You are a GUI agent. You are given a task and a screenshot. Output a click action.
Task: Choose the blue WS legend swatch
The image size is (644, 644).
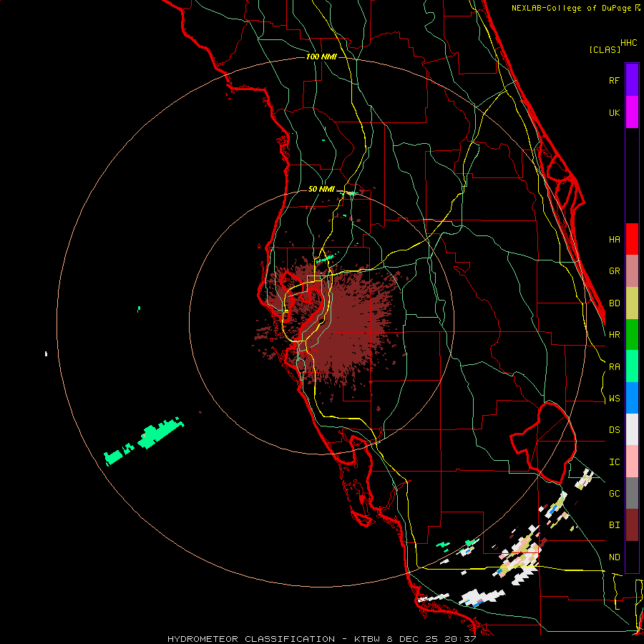(x=632, y=398)
